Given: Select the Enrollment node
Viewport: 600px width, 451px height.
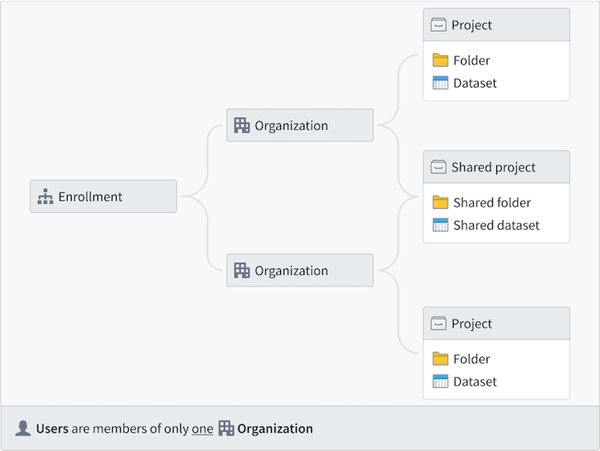Looking at the screenshot, I should point(103,196).
